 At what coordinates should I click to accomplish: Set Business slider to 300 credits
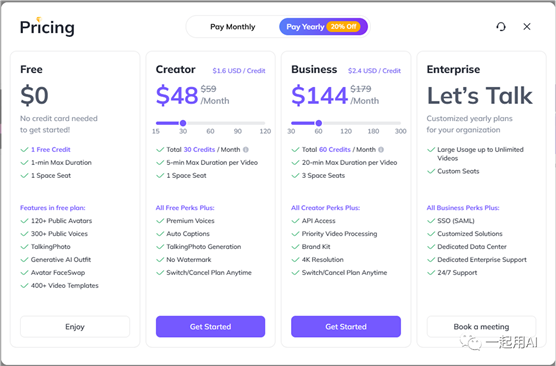400,123
